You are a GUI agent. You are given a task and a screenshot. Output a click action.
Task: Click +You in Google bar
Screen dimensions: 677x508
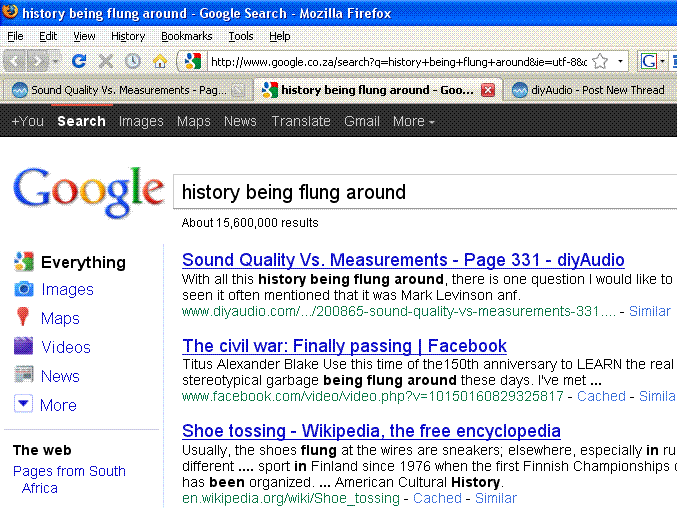point(28,121)
